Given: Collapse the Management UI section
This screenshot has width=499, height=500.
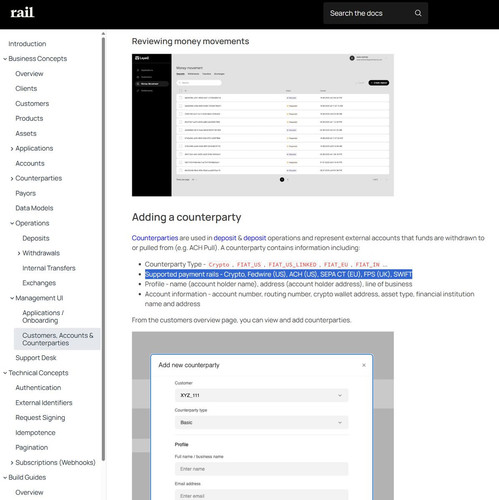Looking at the screenshot, I should 12,298.
